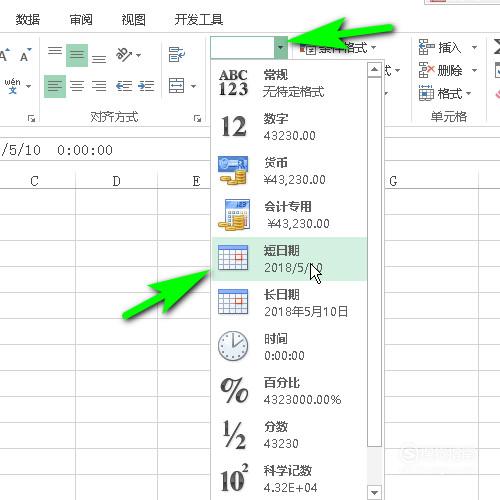Choose 货币 currency format
Viewport: 500px width, 500px height.
pos(289,171)
